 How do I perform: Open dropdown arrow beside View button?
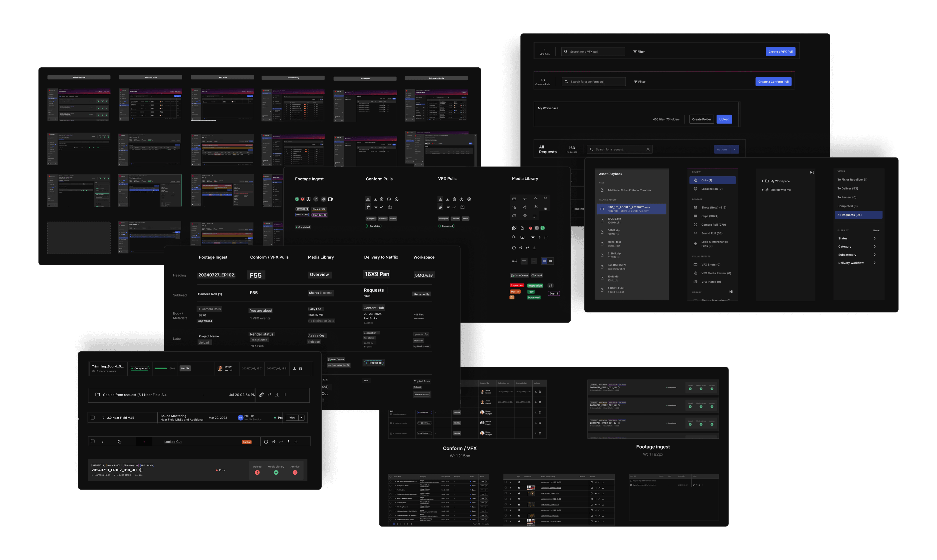tap(301, 418)
